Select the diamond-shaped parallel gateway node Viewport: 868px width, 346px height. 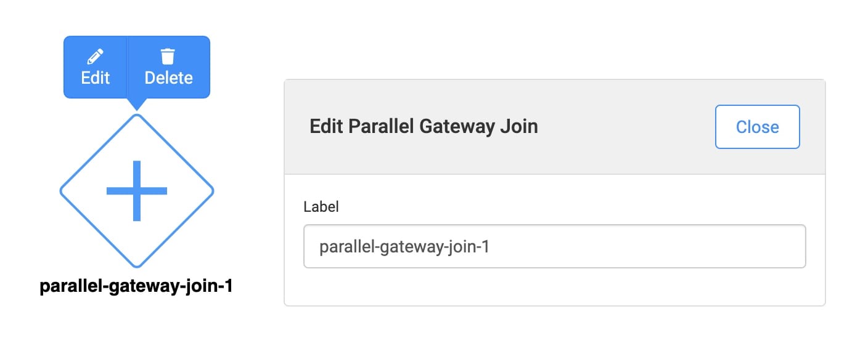coord(137,191)
